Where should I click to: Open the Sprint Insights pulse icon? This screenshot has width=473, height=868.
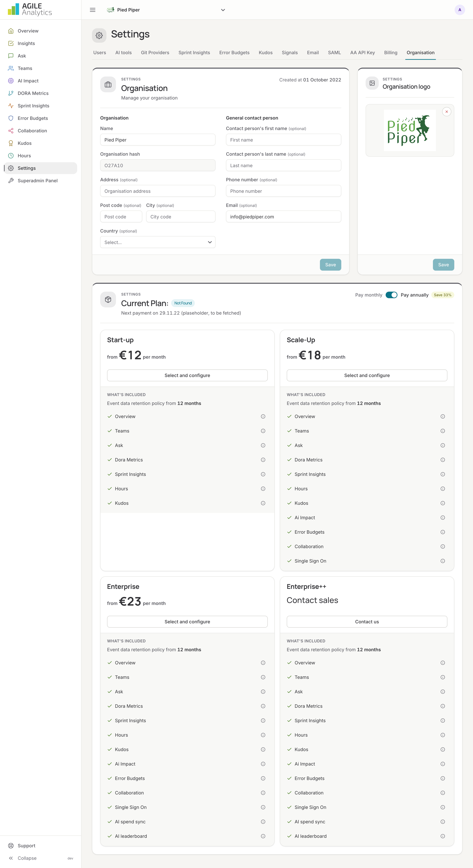(11, 106)
